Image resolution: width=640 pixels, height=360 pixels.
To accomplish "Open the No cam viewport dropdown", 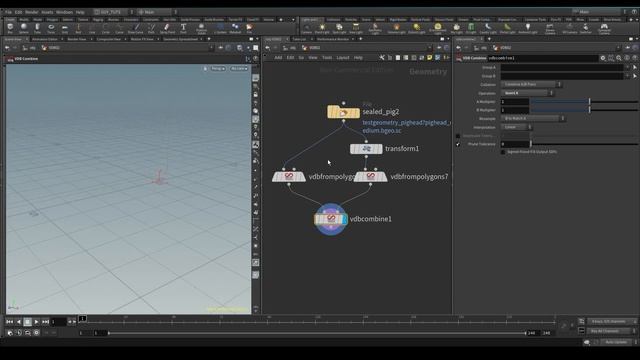I will pyautogui.click(x=239, y=69).
